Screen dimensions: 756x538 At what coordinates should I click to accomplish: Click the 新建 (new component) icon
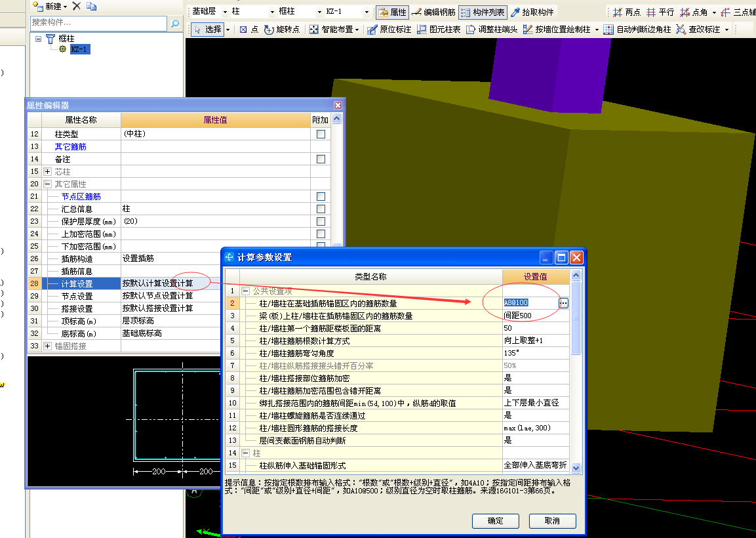coord(37,7)
